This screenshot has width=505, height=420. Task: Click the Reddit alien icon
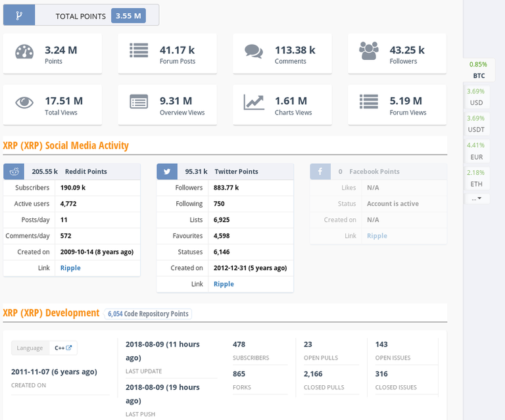pos(14,172)
